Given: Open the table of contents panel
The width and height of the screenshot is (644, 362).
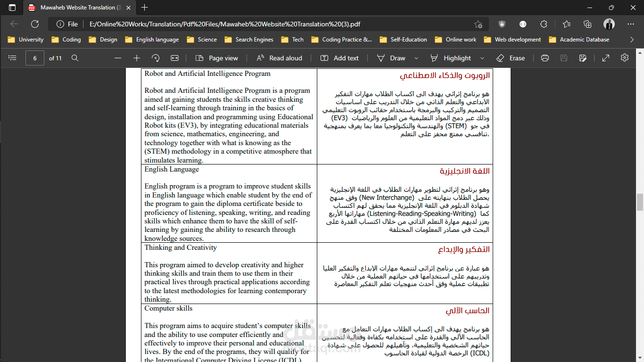Looking at the screenshot, I should click(12, 58).
